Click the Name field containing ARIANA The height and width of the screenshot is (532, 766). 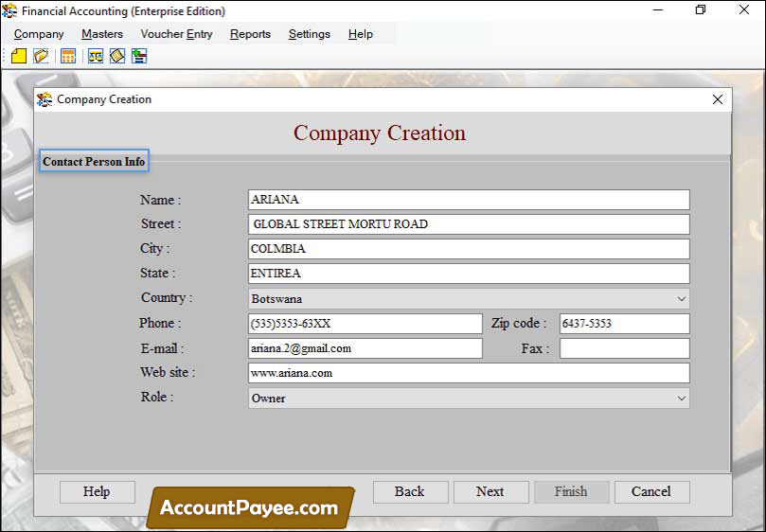point(469,200)
